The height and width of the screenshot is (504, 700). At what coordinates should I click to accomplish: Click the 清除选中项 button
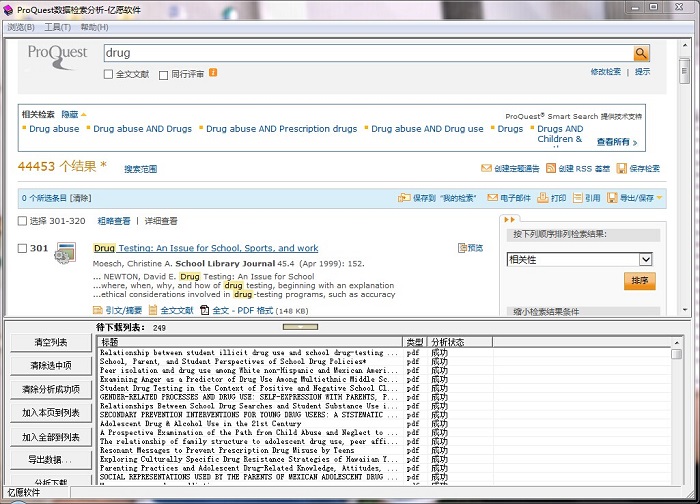pyautogui.click(x=51, y=366)
